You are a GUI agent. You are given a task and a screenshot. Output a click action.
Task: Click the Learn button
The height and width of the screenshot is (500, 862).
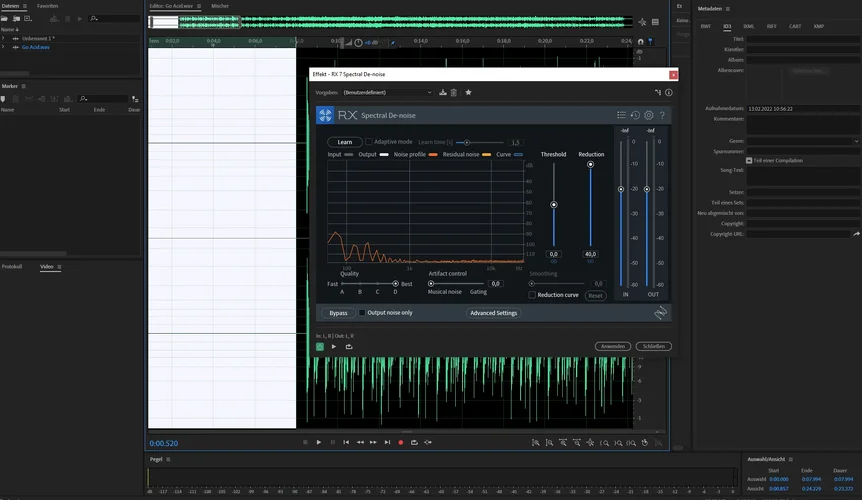[344, 142]
